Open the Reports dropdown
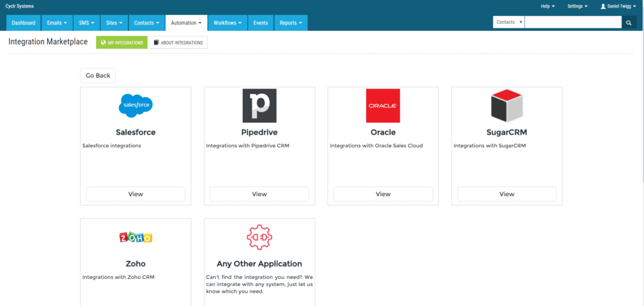644x306 pixels. 291,23
